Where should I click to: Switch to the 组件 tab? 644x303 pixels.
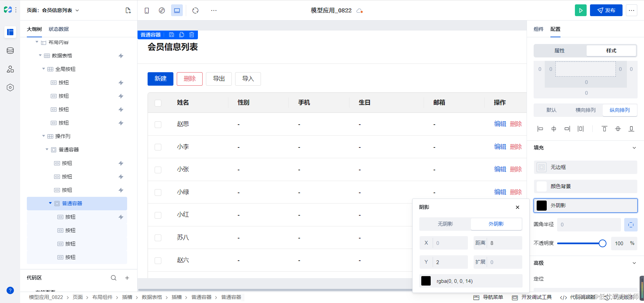(x=538, y=29)
